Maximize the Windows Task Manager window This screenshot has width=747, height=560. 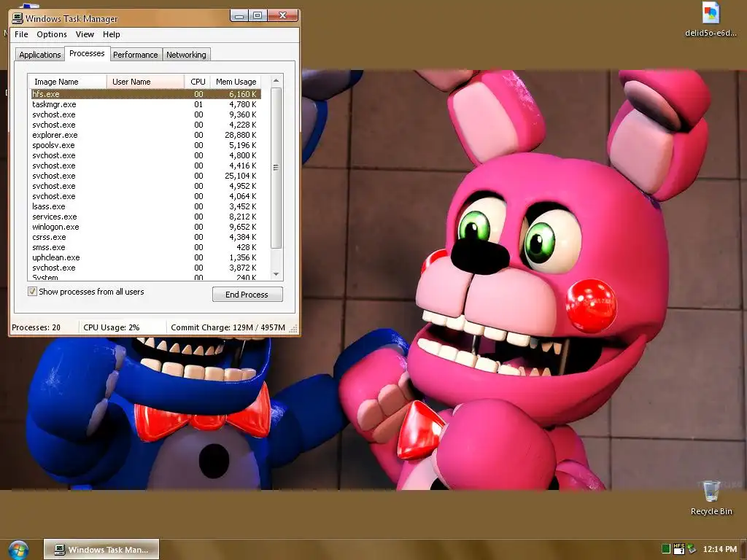pyautogui.click(x=258, y=16)
